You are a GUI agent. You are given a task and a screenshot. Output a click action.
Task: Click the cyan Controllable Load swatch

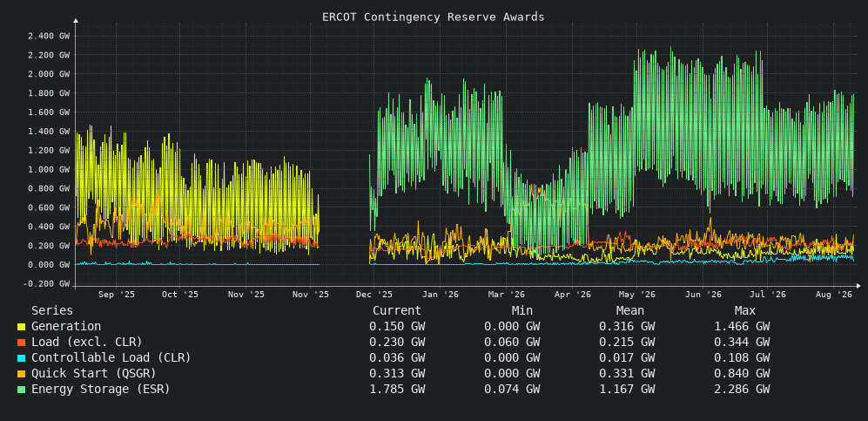point(21,358)
